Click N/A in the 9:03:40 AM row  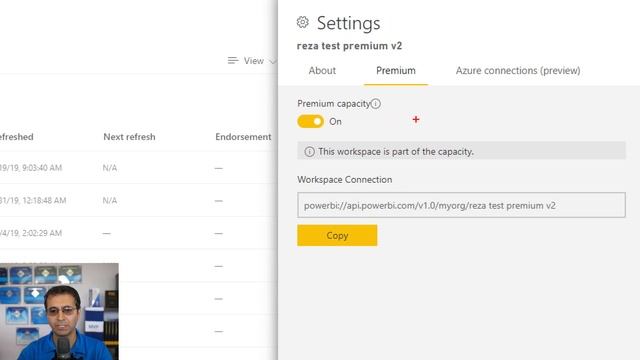click(x=110, y=168)
